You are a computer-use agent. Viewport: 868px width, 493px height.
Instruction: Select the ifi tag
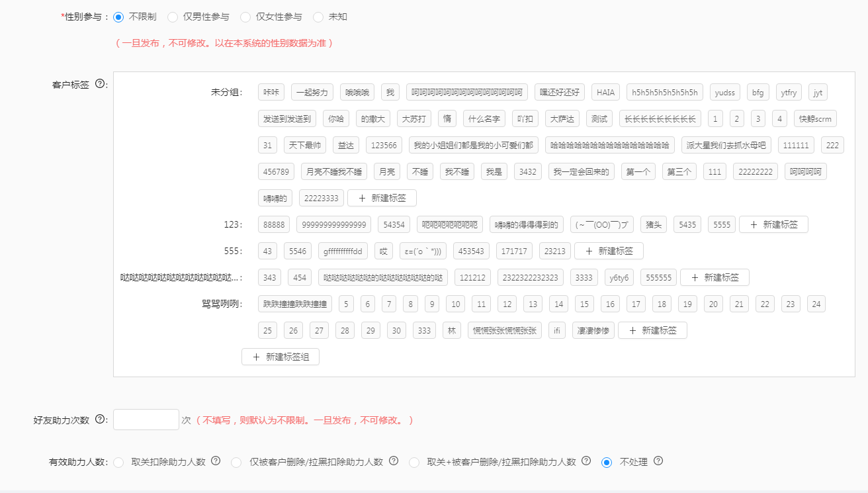557,330
